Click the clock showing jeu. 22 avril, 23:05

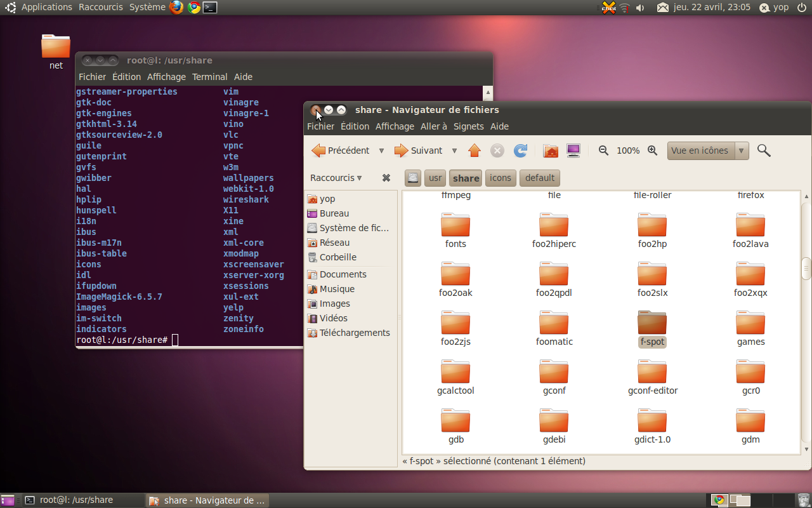point(712,8)
